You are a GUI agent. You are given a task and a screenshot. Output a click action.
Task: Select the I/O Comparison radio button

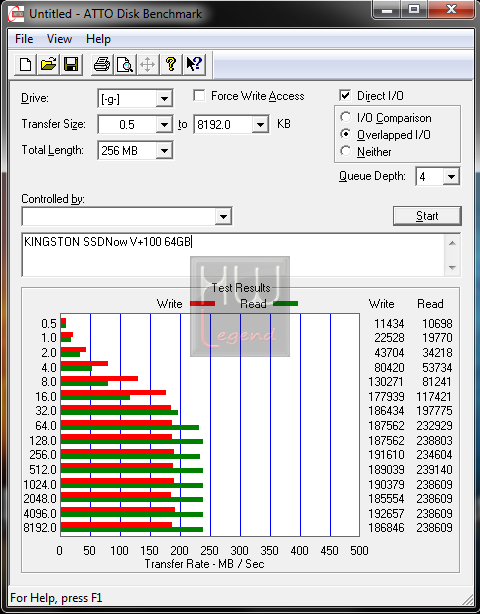point(346,117)
